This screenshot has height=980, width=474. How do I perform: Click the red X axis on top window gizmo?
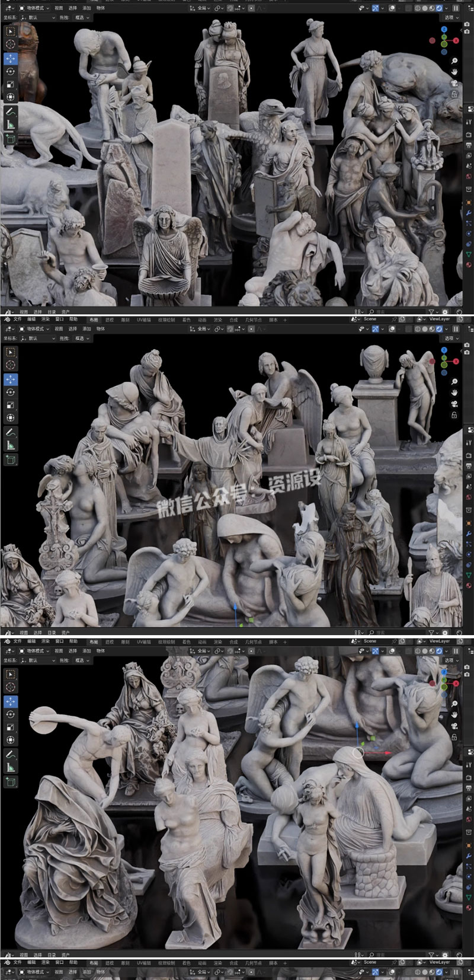coord(456,41)
